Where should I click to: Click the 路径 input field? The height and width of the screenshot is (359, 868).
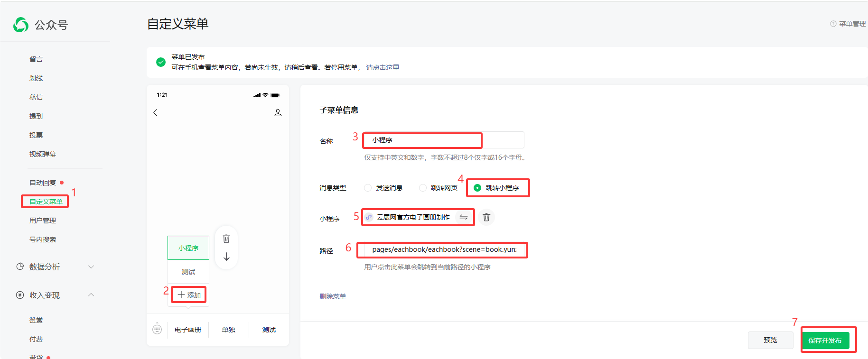coord(444,249)
